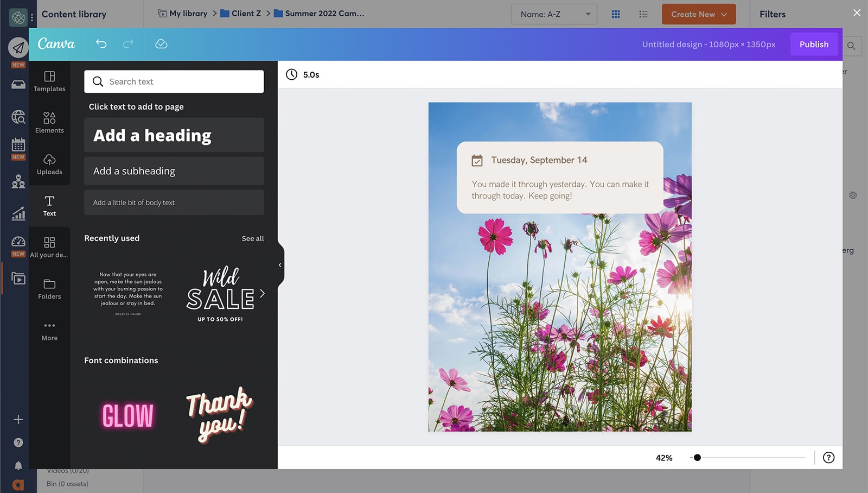Open the Create New dropdown
The width and height of the screenshot is (868, 493).
coord(699,14)
